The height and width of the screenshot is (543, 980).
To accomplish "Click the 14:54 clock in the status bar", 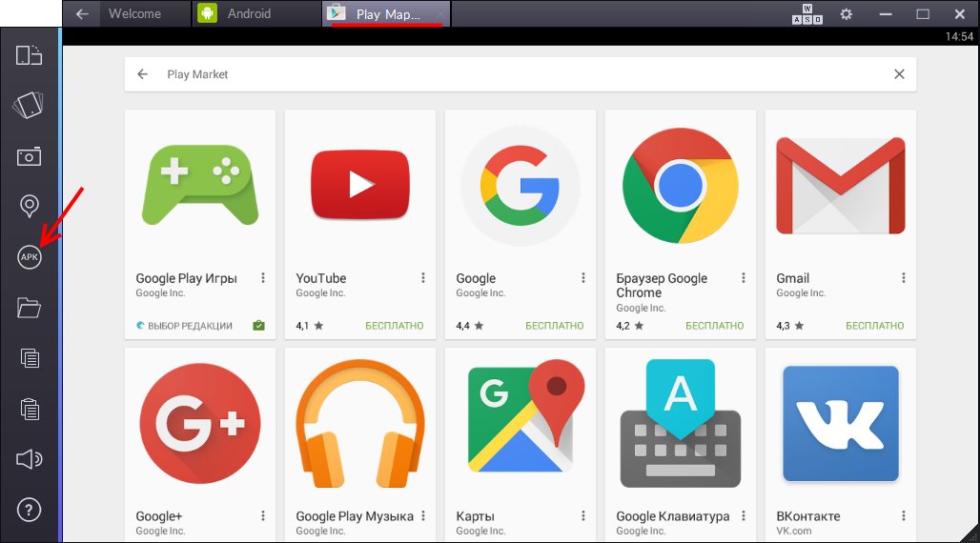I will (959, 36).
